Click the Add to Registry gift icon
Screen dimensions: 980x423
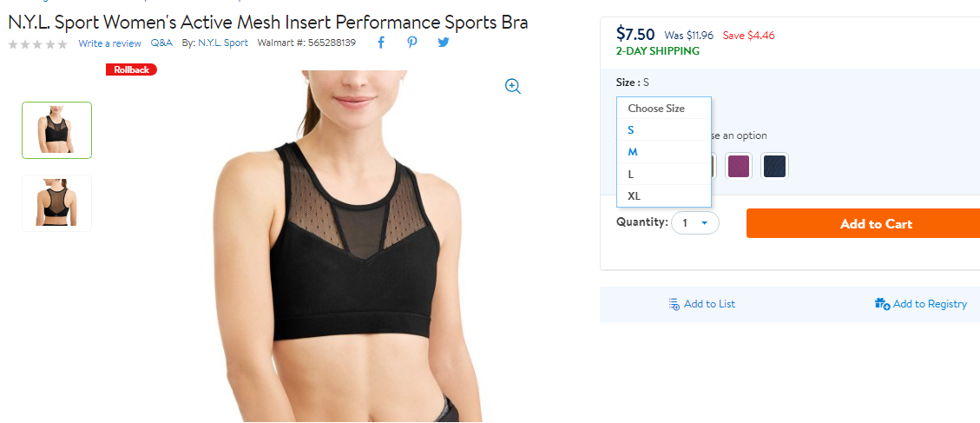(882, 304)
